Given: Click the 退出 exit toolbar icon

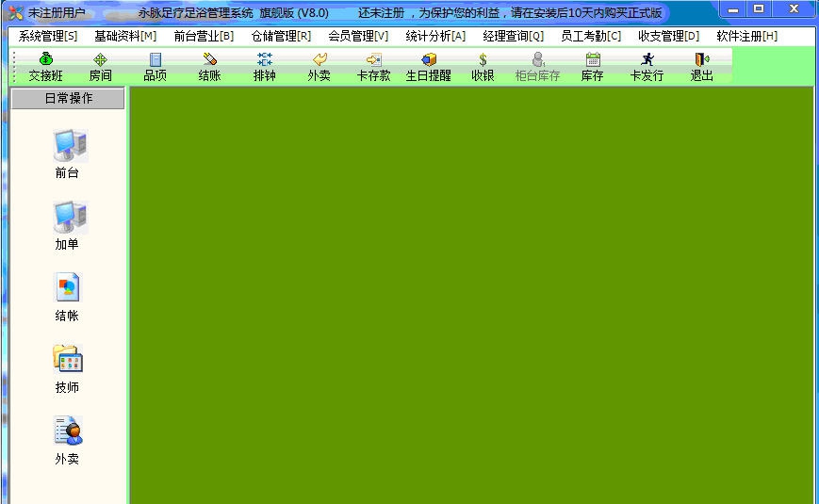Looking at the screenshot, I should pos(701,67).
